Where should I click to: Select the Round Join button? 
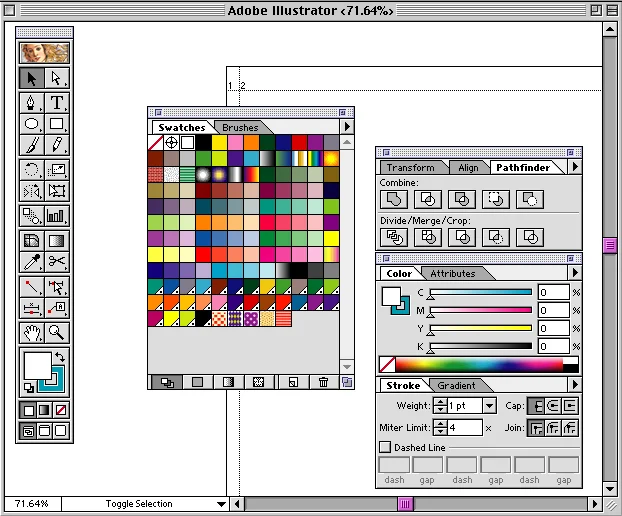[553, 428]
